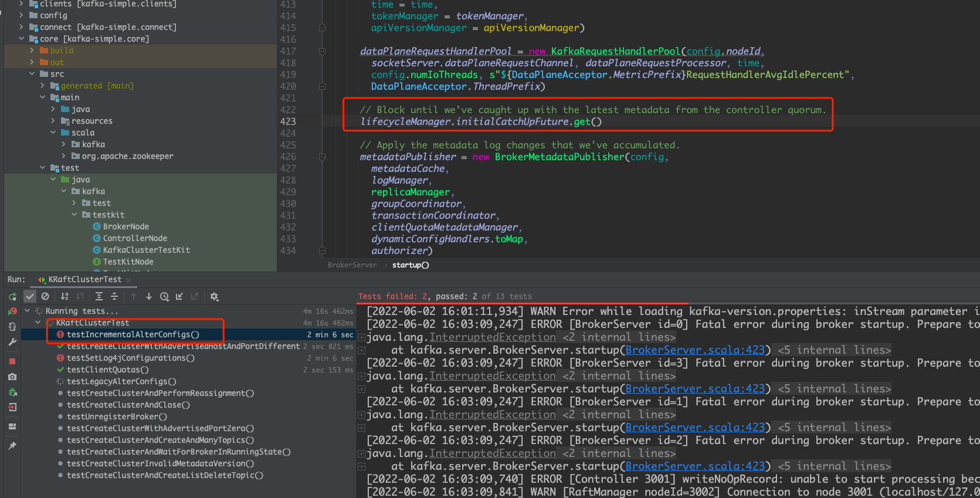Expand folded internal lines under first InterruptedException
Screen dimensions: 980x498
tap(361, 337)
